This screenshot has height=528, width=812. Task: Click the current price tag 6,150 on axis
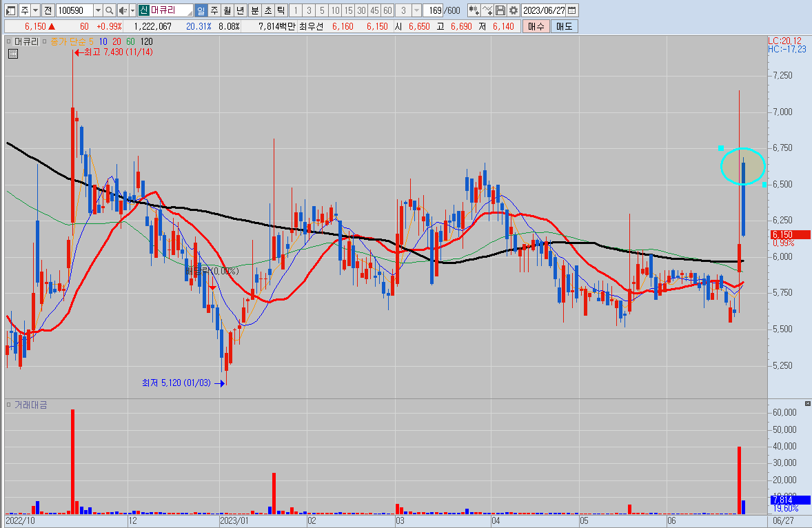click(x=790, y=234)
